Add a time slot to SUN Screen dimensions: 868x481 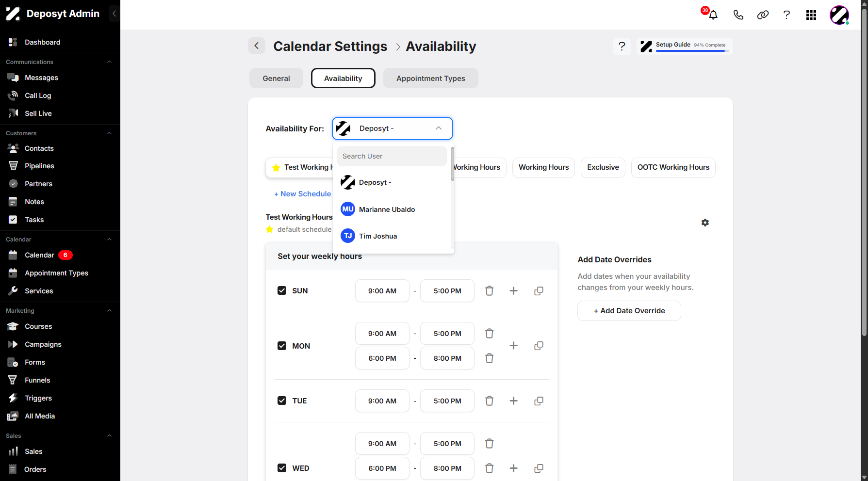513,291
